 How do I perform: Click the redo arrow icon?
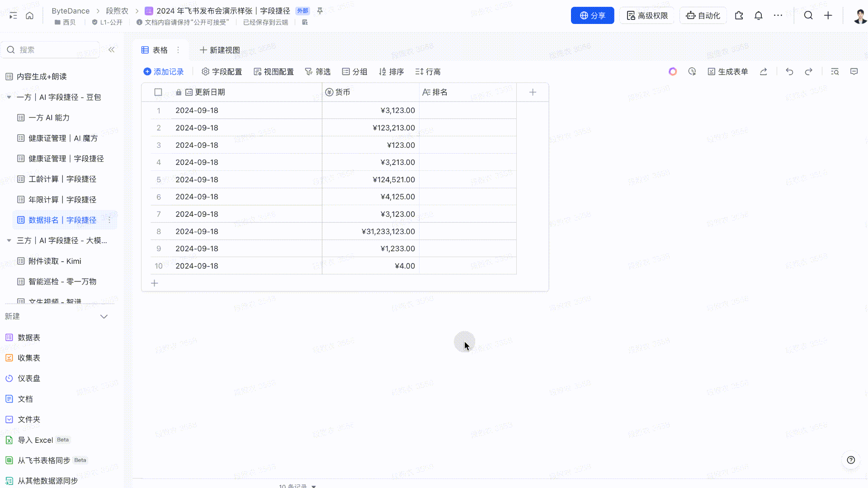coord(808,71)
